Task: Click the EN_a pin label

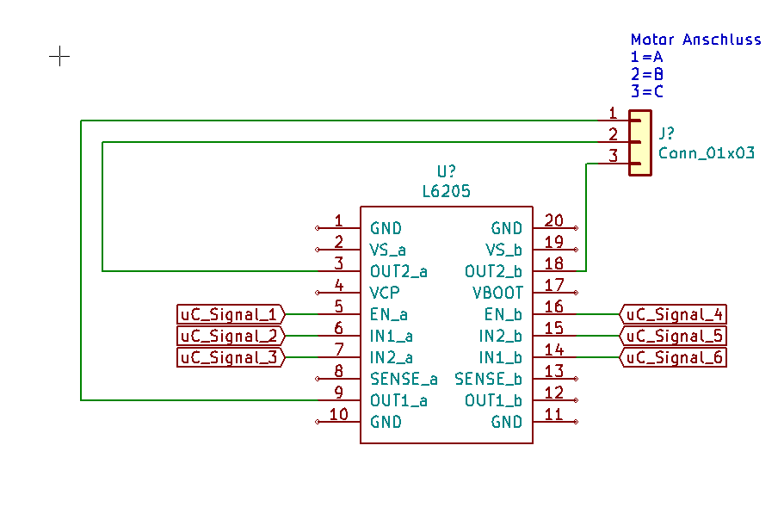Action: (388, 314)
